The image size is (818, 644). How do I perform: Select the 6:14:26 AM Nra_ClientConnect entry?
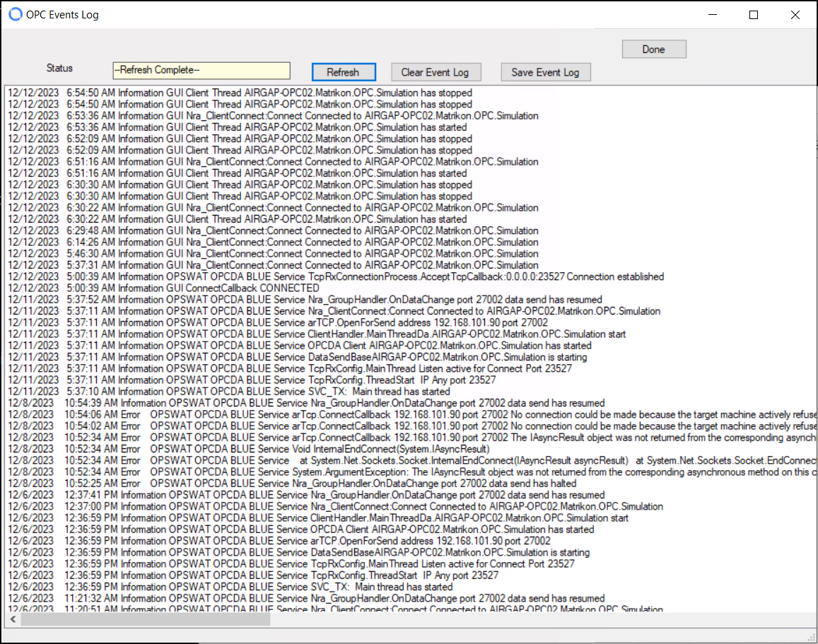pyautogui.click(x=274, y=242)
